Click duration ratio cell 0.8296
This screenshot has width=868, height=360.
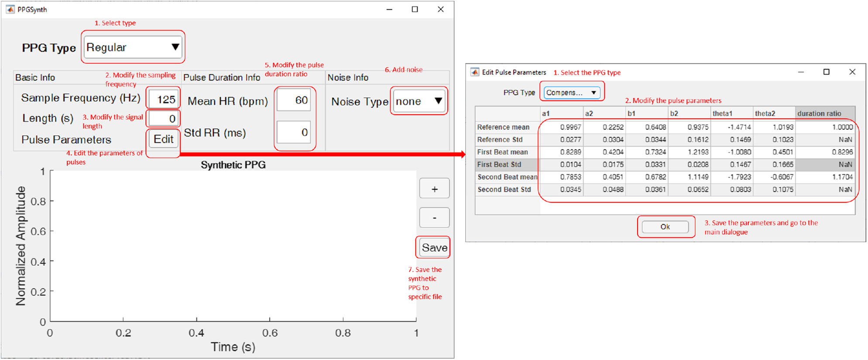point(825,152)
